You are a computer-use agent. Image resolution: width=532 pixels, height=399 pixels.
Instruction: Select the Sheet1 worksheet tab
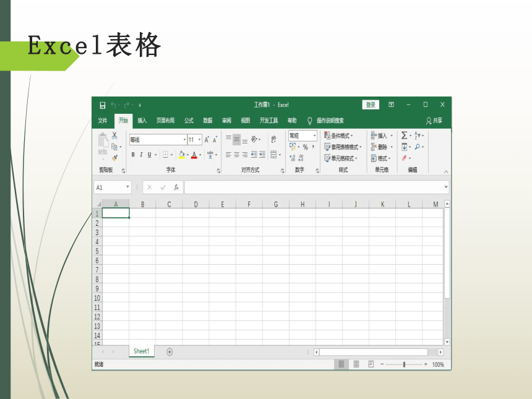pyautogui.click(x=142, y=351)
